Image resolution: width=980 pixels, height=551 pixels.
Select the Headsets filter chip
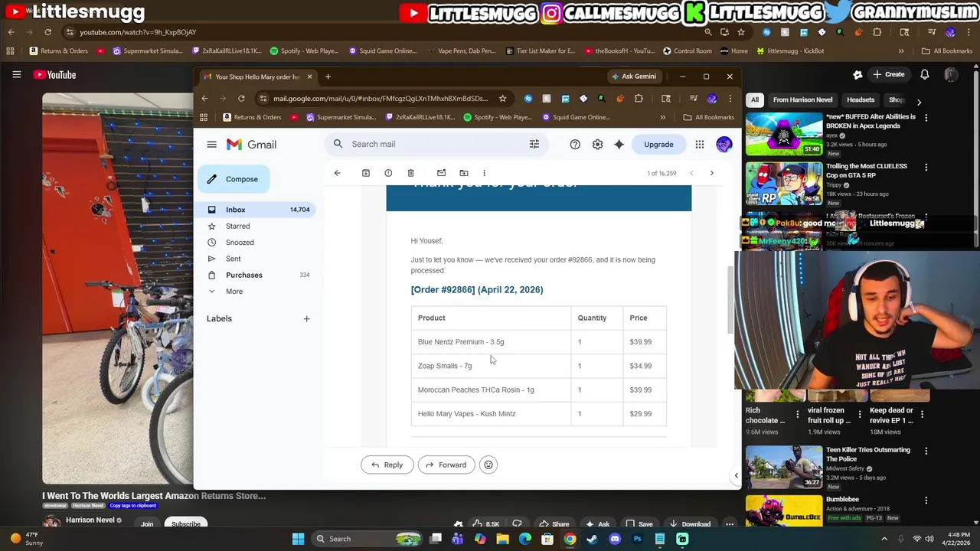(861, 99)
